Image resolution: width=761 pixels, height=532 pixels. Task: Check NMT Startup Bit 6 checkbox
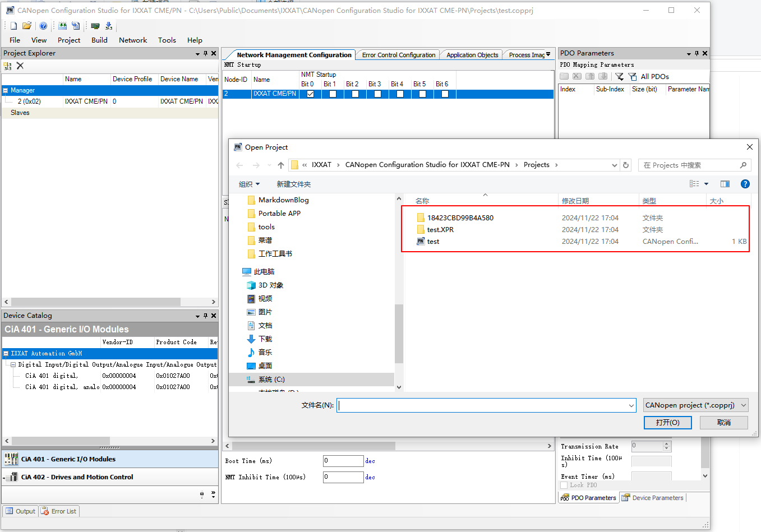[x=445, y=94]
